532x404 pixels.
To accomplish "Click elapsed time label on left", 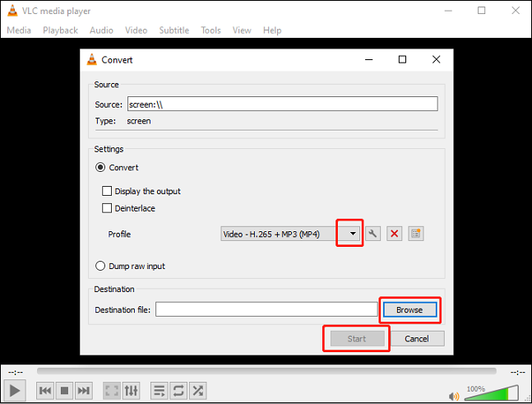I will [x=16, y=373].
